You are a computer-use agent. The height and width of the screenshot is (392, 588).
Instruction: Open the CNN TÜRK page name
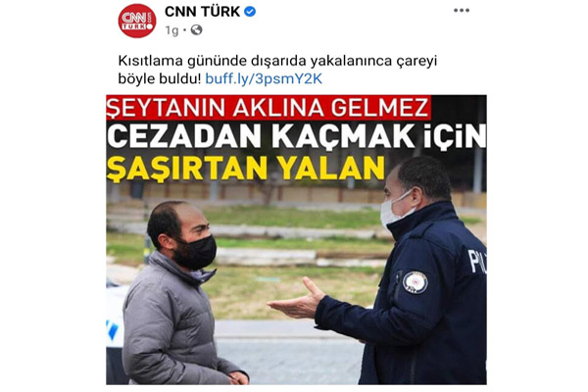pyautogui.click(x=202, y=12)
